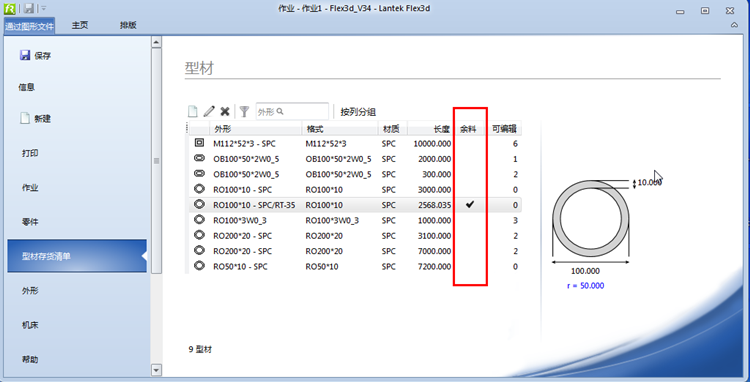
Task: Click the new profile document icon in toolbar
Action: tap(192, 111)
